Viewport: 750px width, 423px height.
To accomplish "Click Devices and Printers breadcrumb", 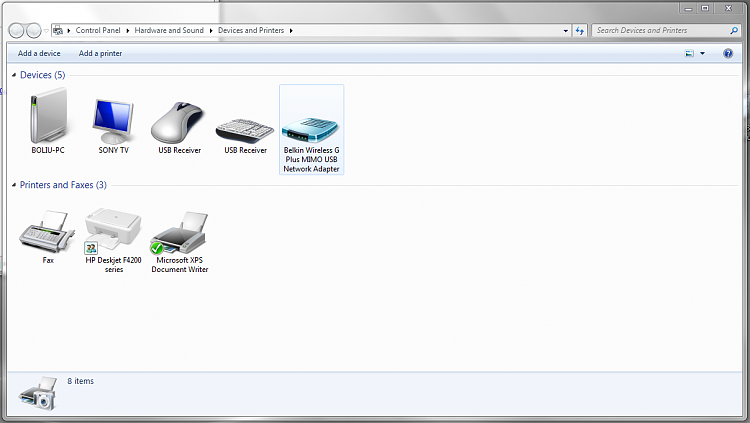I will [x=251, y=30].
